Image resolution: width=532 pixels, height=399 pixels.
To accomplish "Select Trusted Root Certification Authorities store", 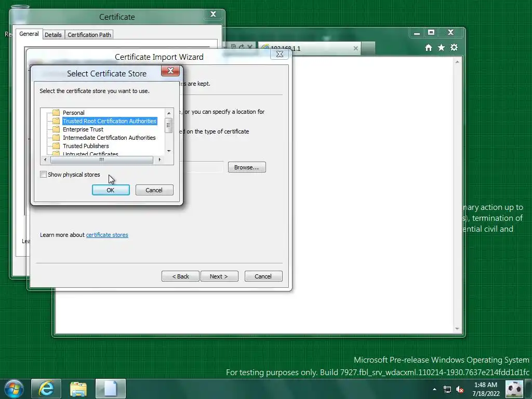I will pos(109,121).
